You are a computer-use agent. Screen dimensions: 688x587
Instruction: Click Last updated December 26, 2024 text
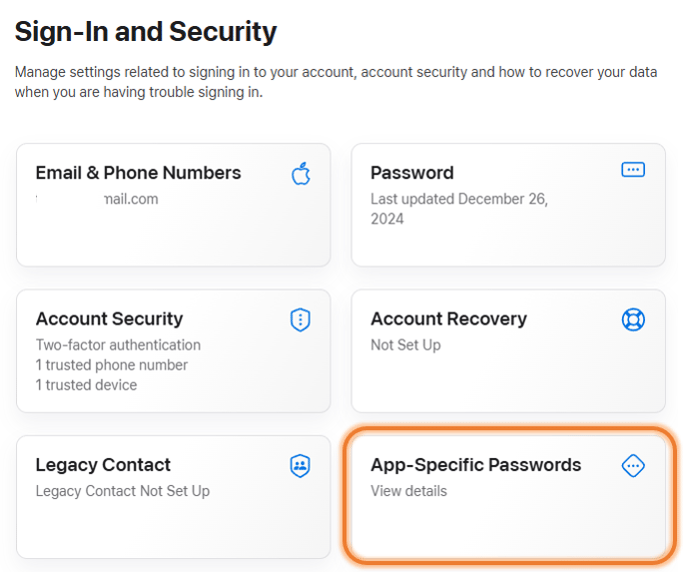coord(459,209)
